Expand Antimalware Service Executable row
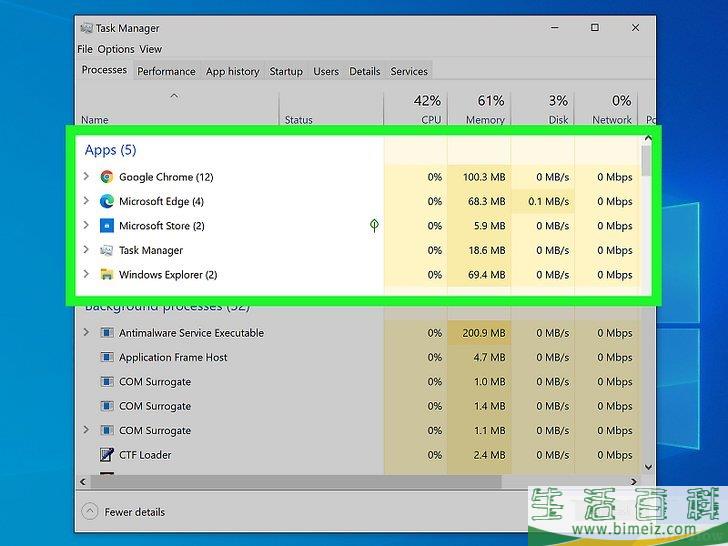Image resolution: width=728 pixels, height=546 pixels. (x=86, y=332)
